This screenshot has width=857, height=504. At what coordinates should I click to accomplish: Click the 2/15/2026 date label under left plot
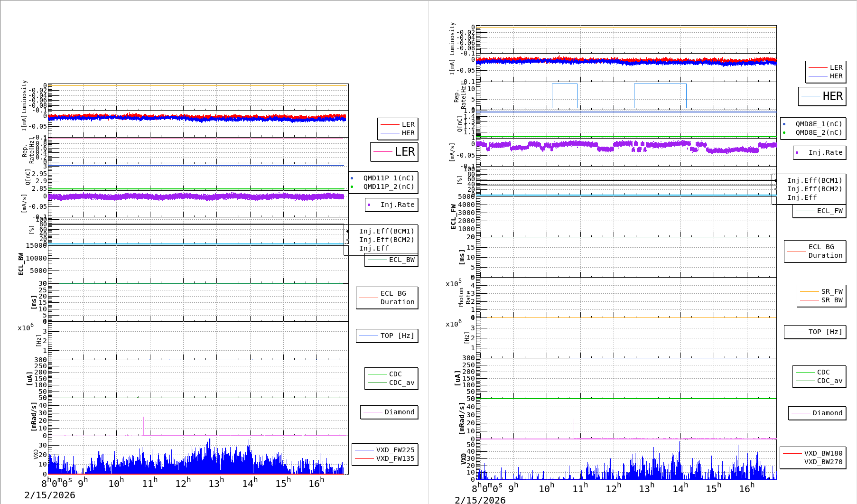point(50,495)
